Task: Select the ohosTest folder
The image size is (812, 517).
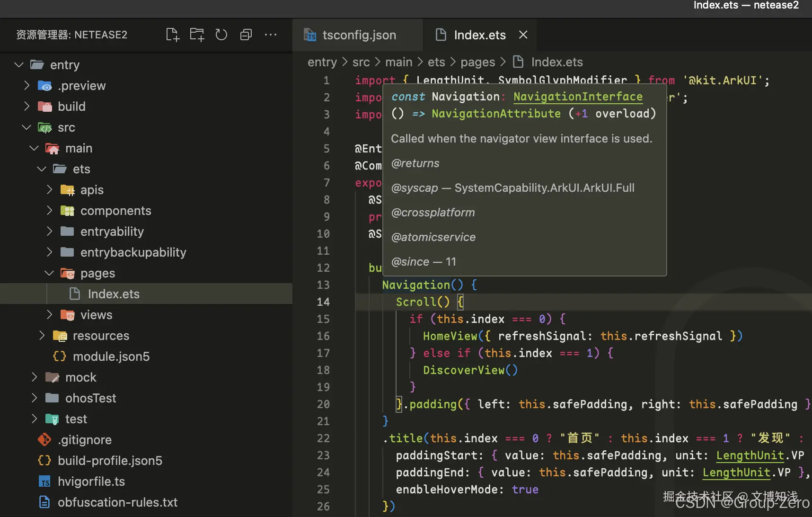Action: click(146, 398)
